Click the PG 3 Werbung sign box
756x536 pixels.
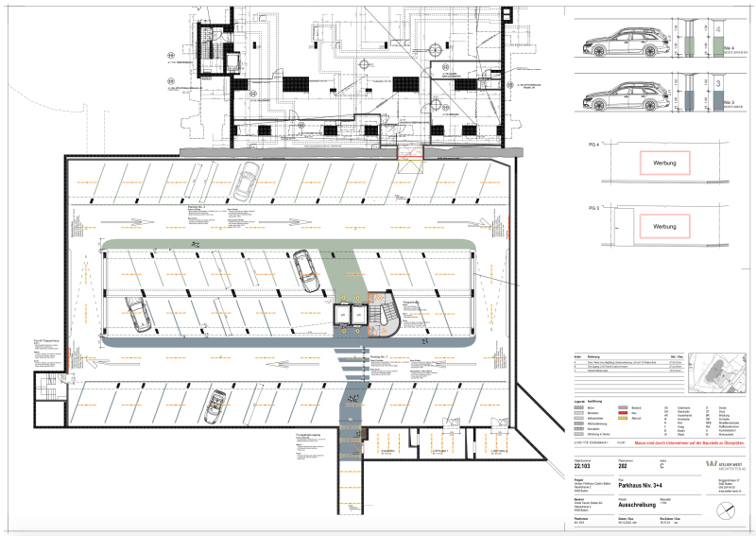point(664,227)
